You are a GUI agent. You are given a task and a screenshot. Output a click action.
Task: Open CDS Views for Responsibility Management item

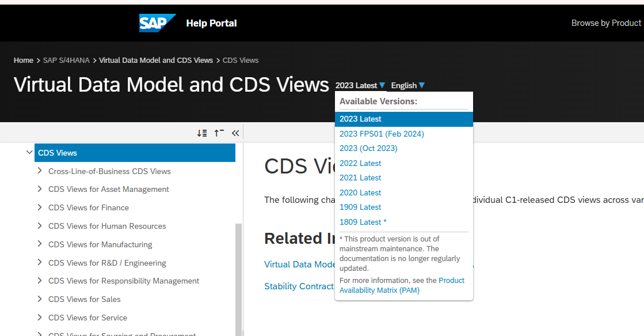(x=124, y=281)
